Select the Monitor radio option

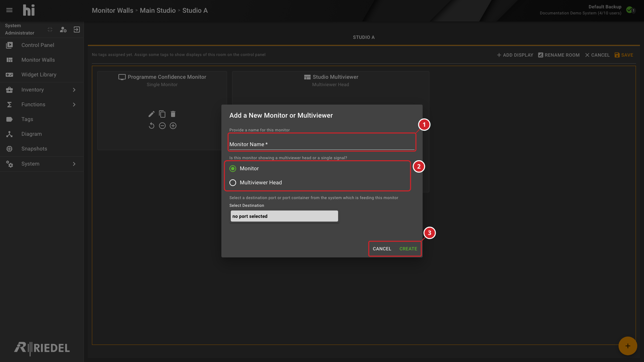pos(233,169)
